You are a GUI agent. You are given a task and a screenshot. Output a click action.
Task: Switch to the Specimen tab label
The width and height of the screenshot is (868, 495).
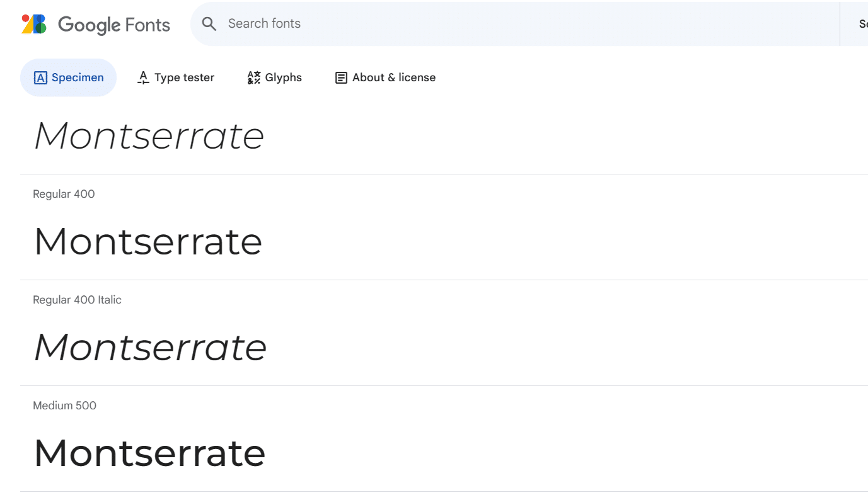[78, 77]
